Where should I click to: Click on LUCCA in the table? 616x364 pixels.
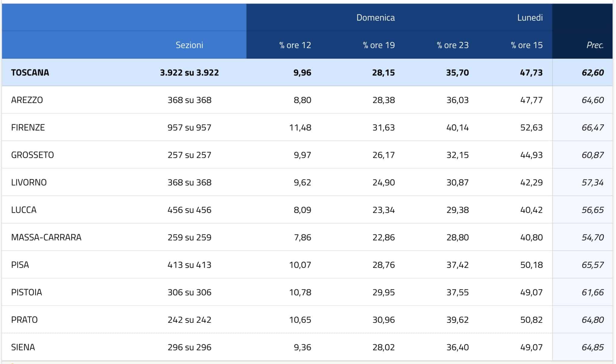coord(23,210)
